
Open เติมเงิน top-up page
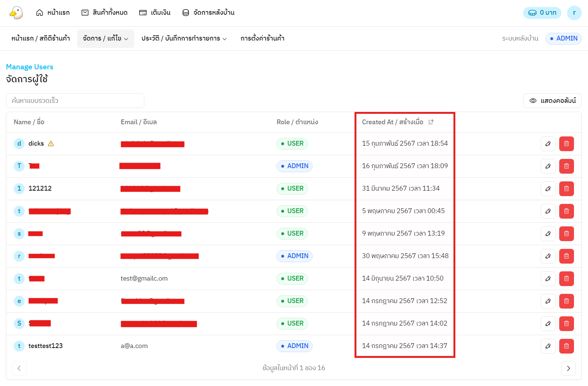click(x=155, y=13)
